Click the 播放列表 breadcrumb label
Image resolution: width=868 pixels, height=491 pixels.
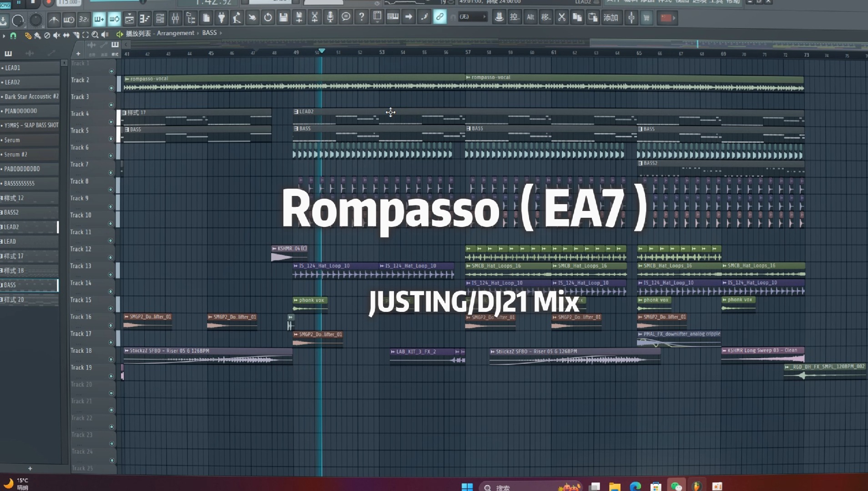pos(138,33)
